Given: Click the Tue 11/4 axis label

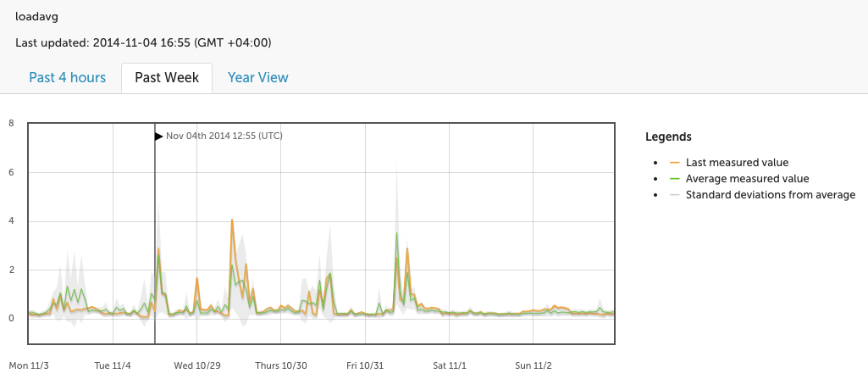Looking at the screenshot, I should (113, 365).
